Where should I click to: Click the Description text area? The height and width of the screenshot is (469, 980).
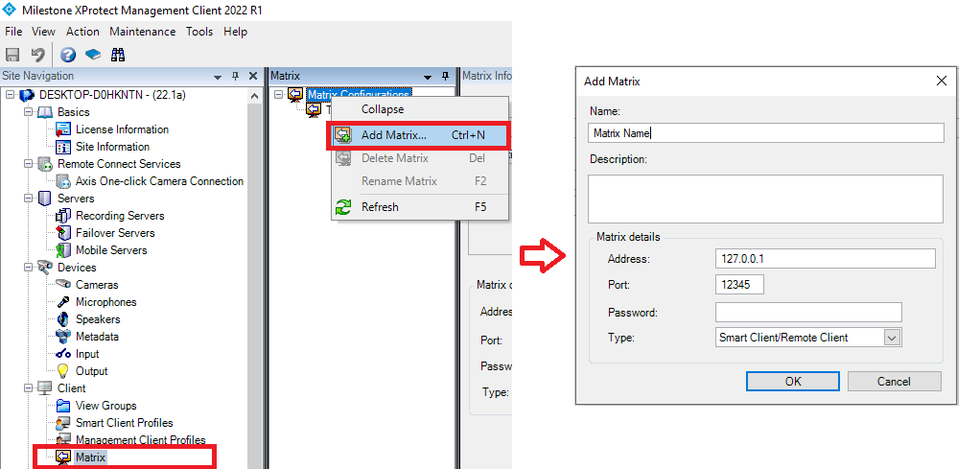(765, 199)
